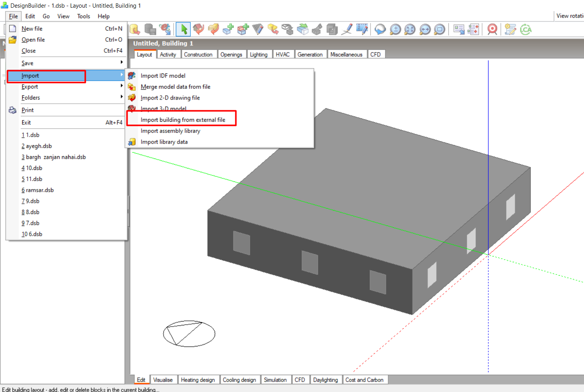Image resolution: width=584 pixels, height=392 pixels.
Task: Click the zoom window icon
Action: coord(440,29)
